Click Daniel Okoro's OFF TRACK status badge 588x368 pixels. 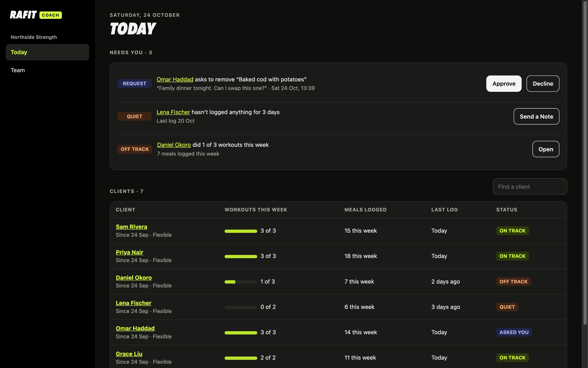click(513, 281)
